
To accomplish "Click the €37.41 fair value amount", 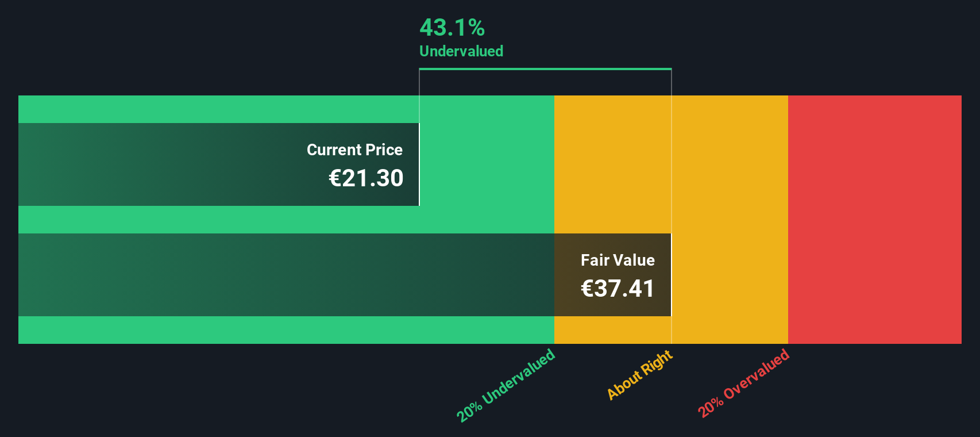I will 618,289.
